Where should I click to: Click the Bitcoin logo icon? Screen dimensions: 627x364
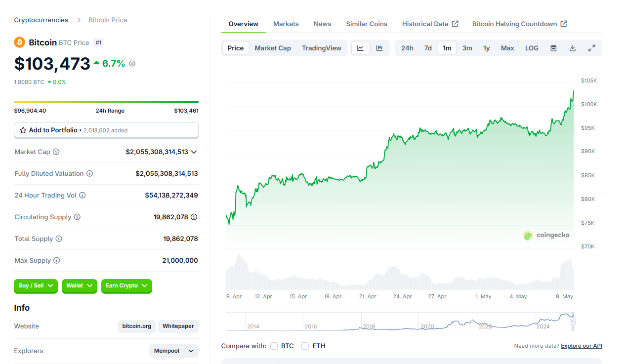(x=19, y=42)
